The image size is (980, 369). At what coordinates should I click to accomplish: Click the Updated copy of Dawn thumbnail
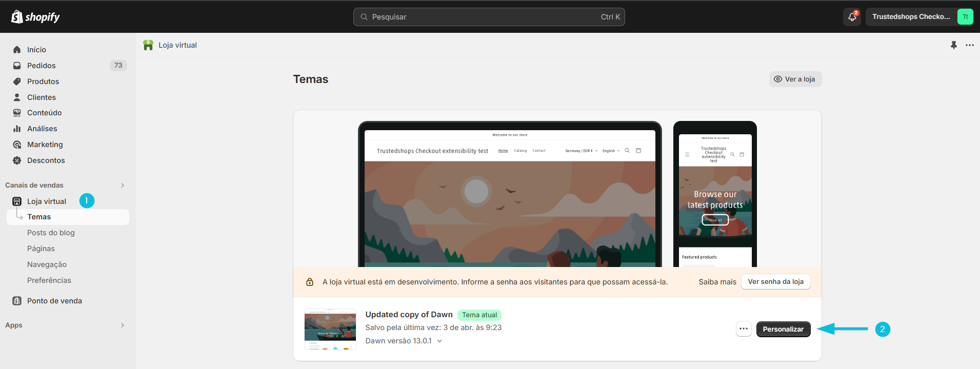pos(330,329)
